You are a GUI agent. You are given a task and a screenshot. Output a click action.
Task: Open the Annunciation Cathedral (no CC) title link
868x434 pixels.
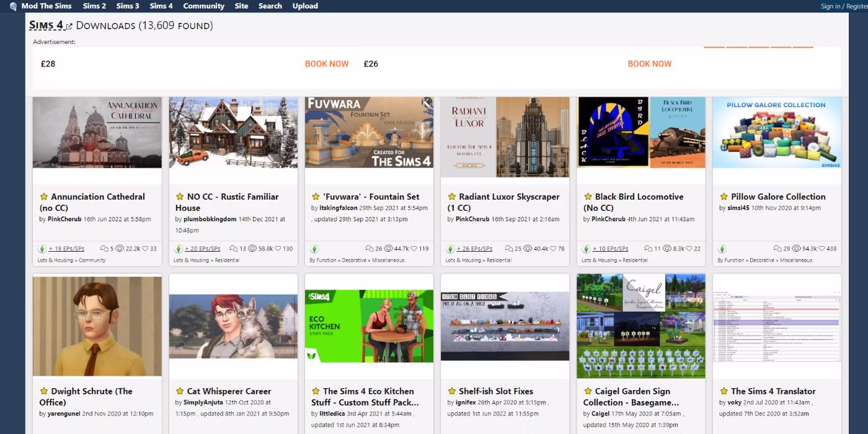(93, 202)
